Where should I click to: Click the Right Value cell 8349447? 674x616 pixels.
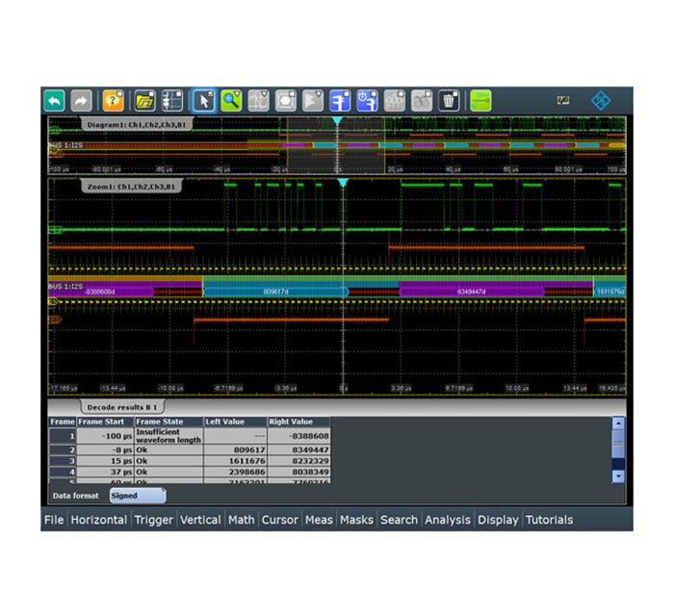(299, 449)
